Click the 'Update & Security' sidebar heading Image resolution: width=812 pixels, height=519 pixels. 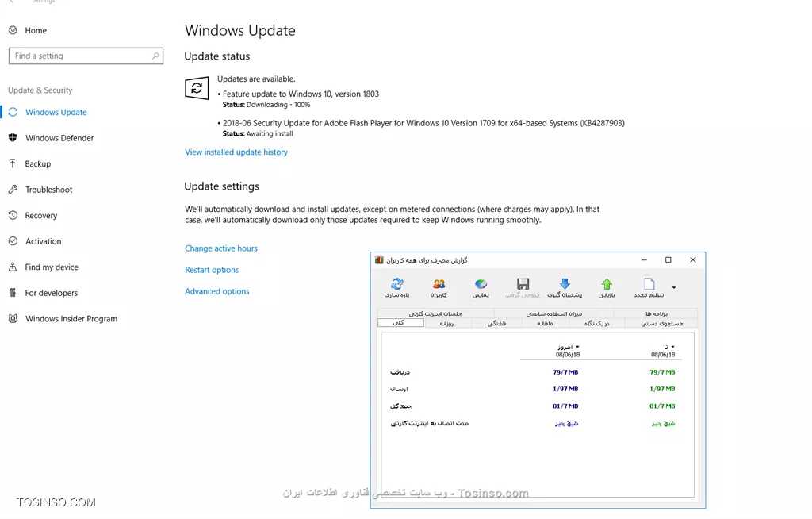coord(40,90)
